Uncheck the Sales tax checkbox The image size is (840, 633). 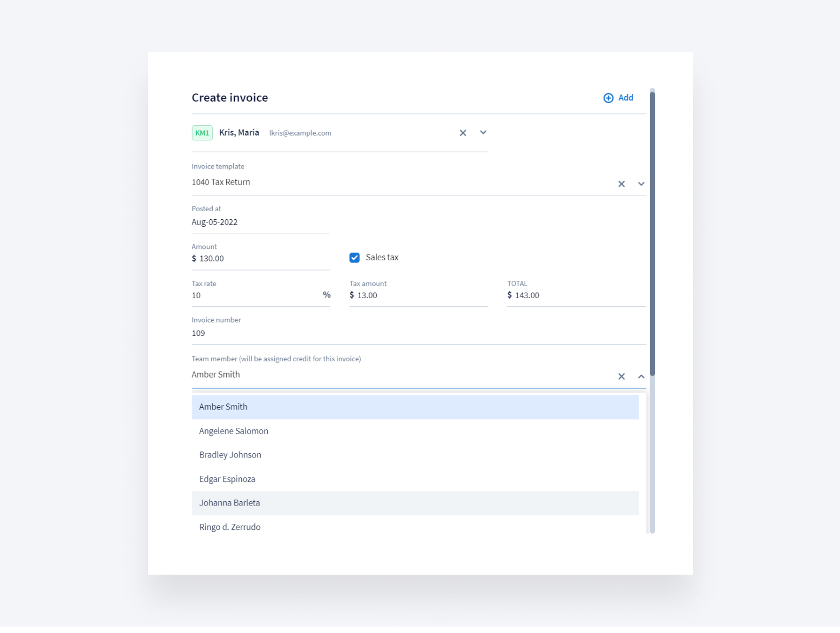(x=355, y=258)
